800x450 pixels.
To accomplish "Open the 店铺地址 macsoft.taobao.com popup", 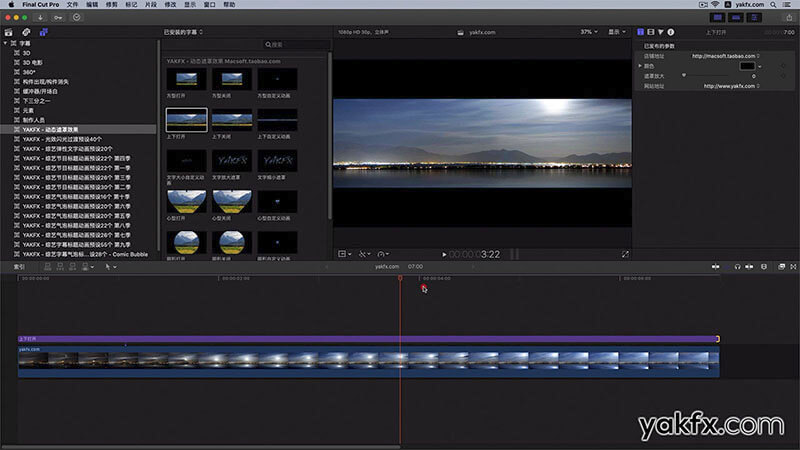I will pyautogui.click(x=726, y=56).
